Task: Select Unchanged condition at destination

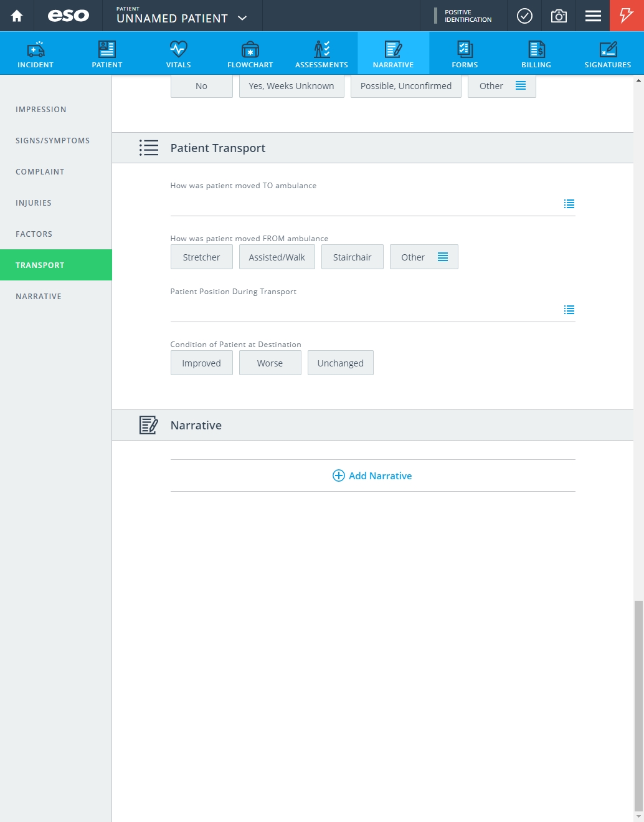Action: point(340,363)
